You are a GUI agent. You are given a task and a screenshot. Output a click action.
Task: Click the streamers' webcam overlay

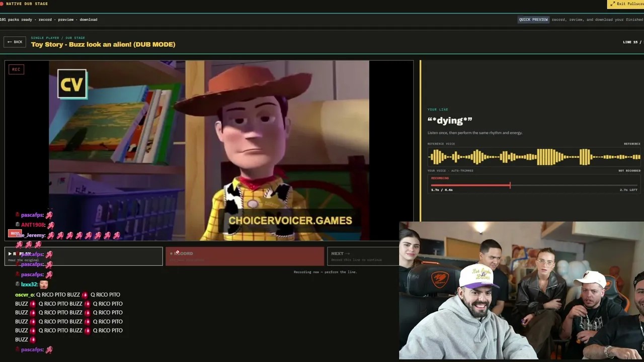[x=521, y=291]
